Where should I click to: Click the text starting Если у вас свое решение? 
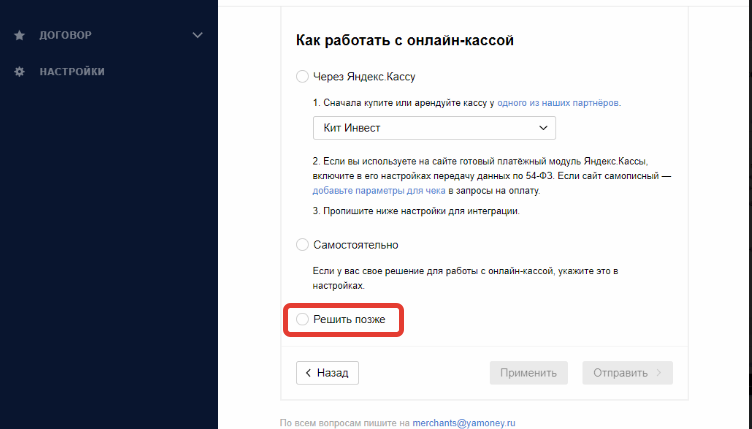465,278
